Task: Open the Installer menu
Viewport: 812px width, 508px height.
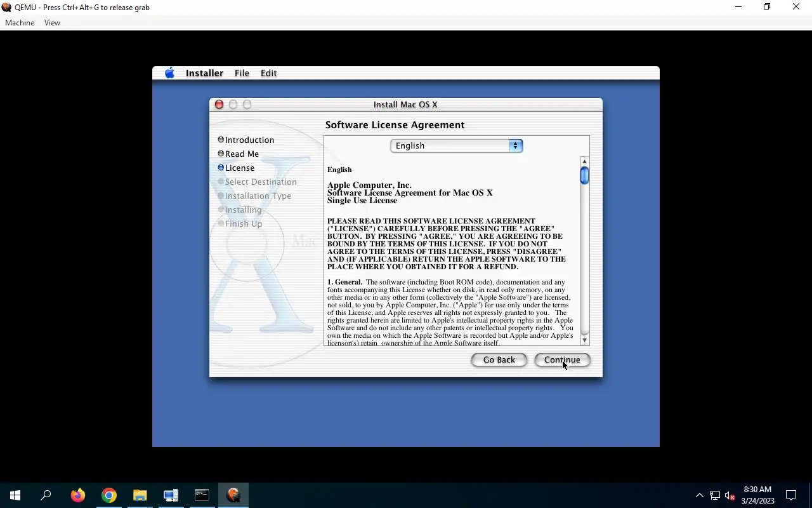Action: (204, 73)
